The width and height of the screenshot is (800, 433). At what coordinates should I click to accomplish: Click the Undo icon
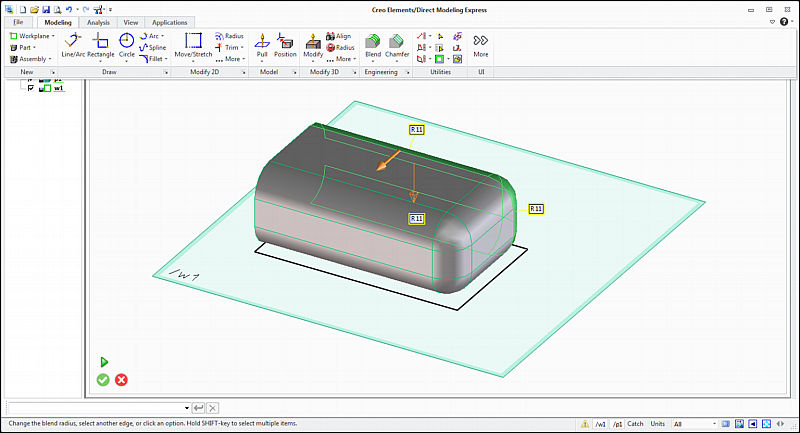click(69, 10)
